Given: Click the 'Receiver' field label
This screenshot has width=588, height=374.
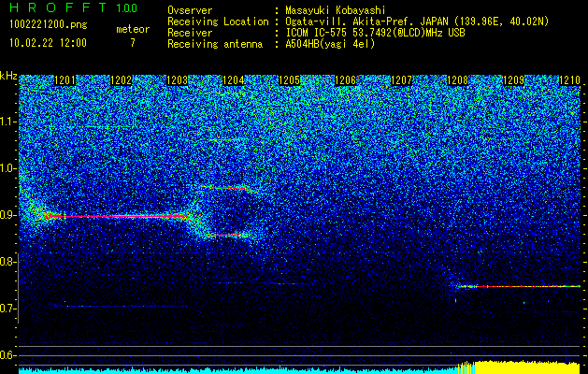Looking at the screenshot, I should click(x=190, y=33).
